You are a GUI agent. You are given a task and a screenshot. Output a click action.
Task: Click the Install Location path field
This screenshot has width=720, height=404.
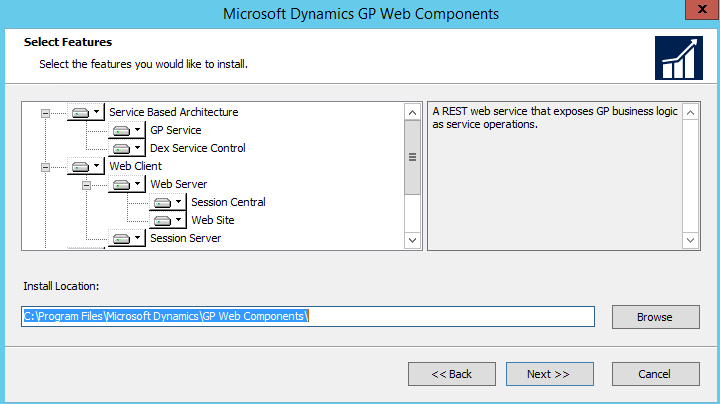(308, 316)
